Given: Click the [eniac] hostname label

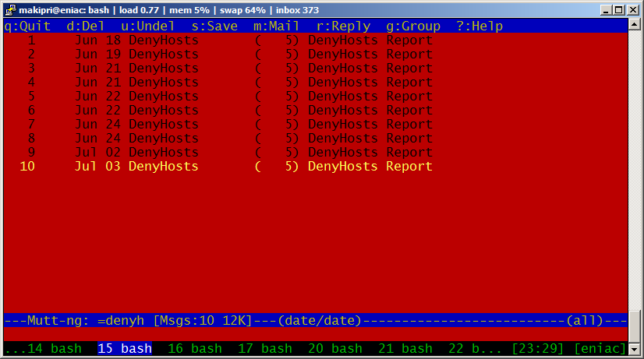Looking at the screenshot, I should point(600,348).
